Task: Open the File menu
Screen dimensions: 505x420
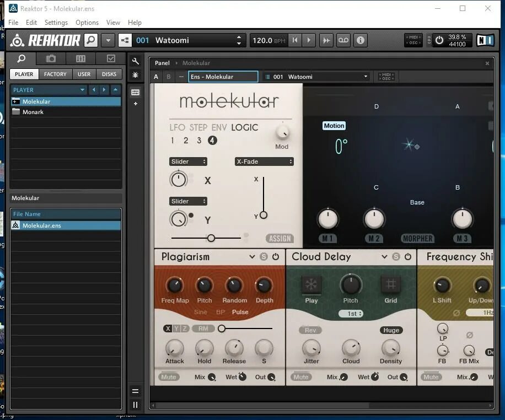Action: click(13, 23)
